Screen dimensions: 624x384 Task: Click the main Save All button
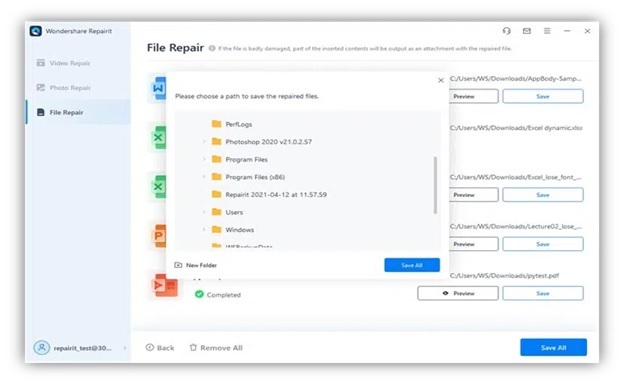553,347
